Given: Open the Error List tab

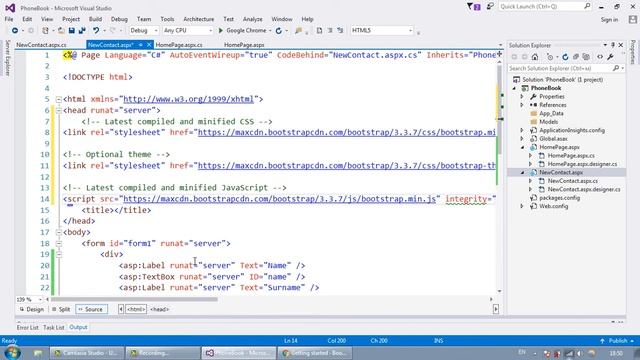Looking at the screenshot, I should (x=27, y=327).
